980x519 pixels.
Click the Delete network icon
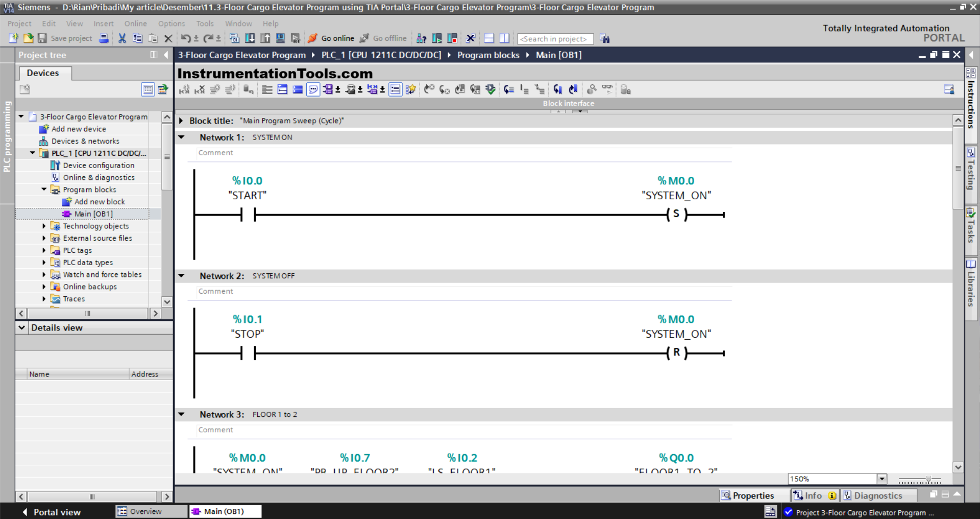[200, 89]
